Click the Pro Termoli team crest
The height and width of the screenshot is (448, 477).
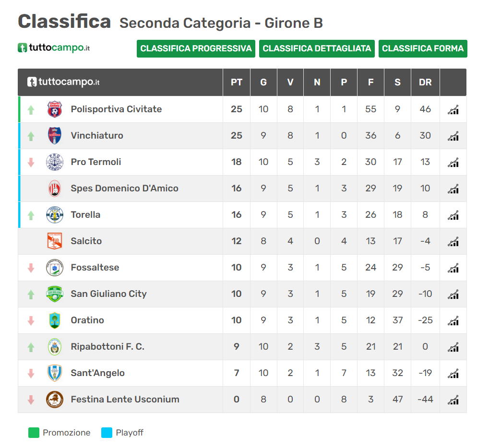pos(55,162)
